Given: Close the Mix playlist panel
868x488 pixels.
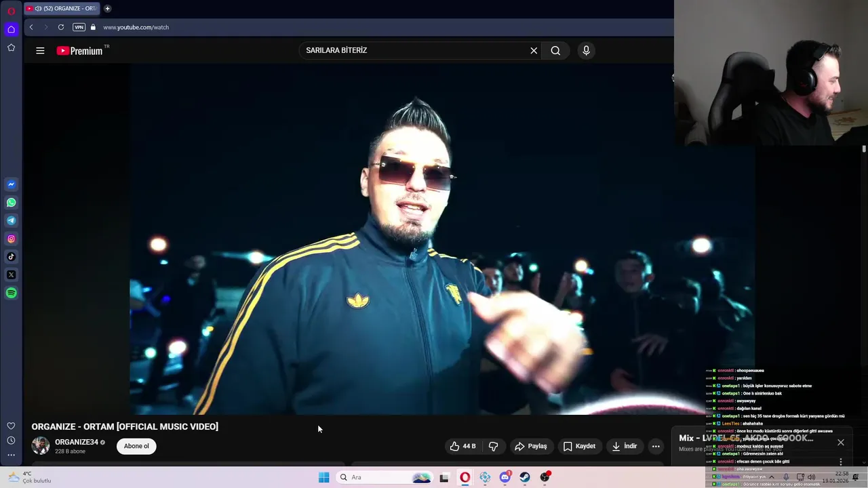Looking at the screenshot, I should click(841, 442).
